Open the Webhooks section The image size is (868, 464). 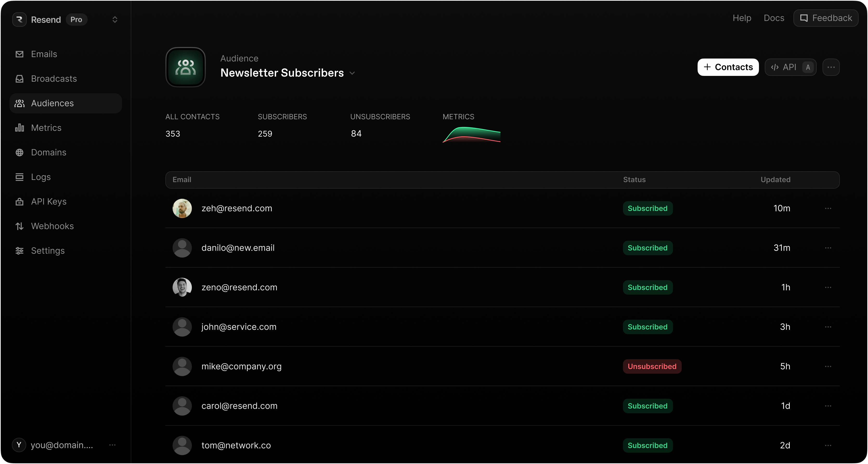click(52, 226)
